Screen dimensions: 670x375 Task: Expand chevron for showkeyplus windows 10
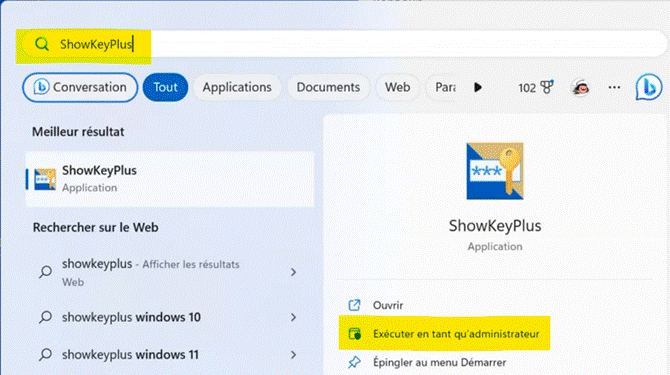[294, 317]
